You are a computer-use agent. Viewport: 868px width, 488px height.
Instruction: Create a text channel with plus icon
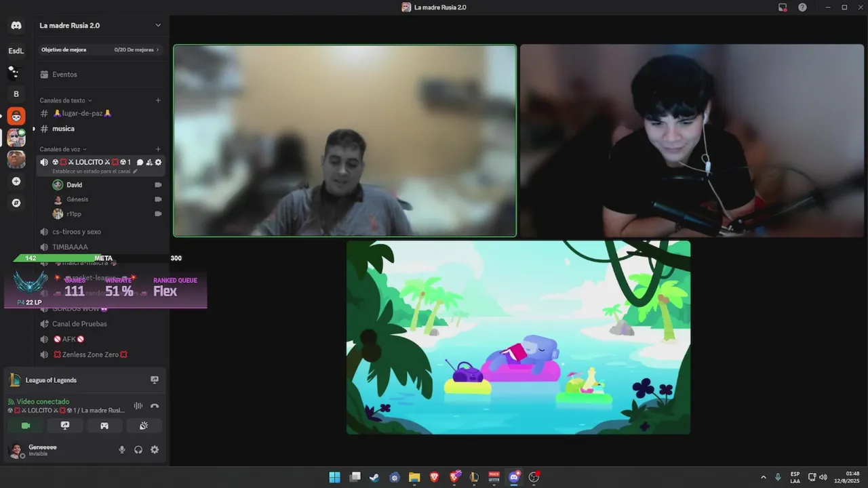(158, 100)
